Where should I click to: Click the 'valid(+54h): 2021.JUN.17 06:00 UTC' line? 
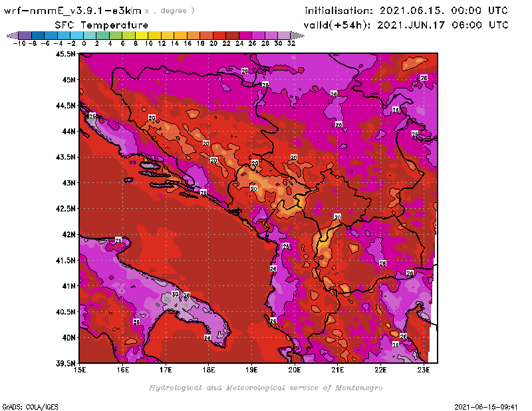click(x=406, y=25)
